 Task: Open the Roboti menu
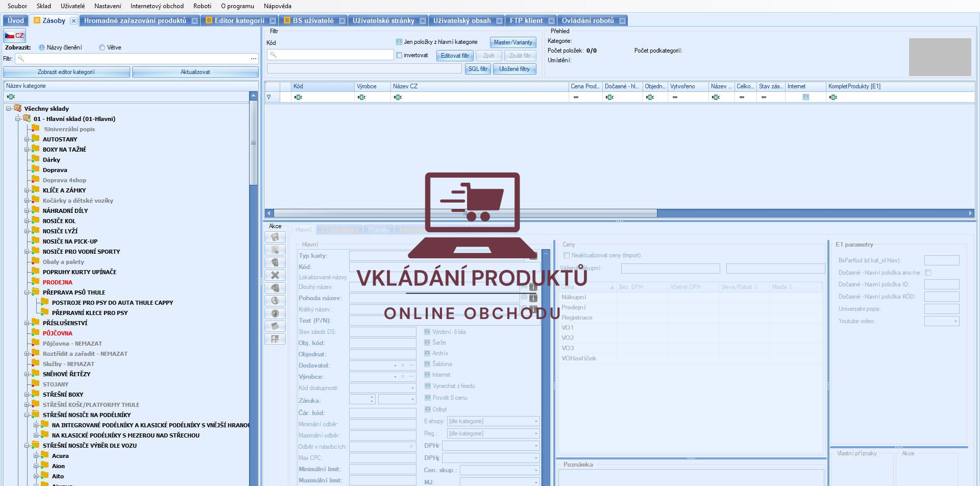click(202, 6)
